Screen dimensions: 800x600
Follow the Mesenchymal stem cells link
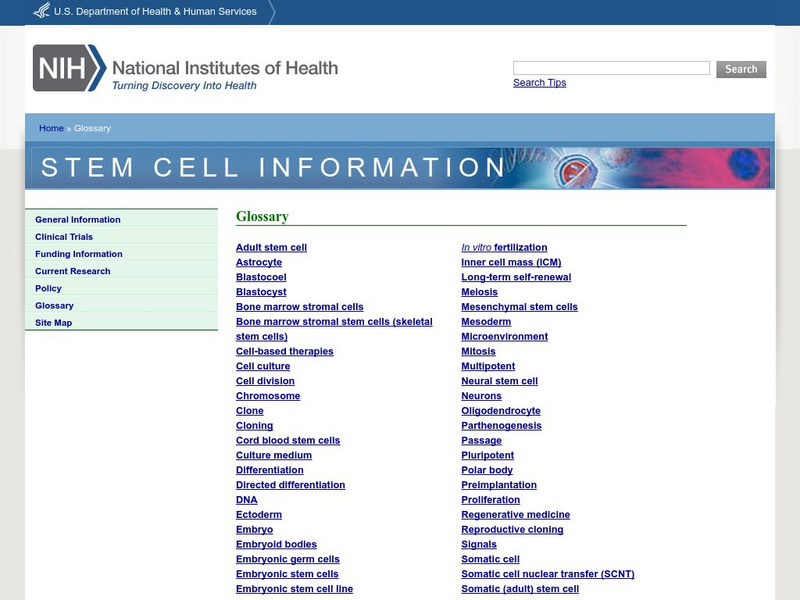(x=519, y=307)
